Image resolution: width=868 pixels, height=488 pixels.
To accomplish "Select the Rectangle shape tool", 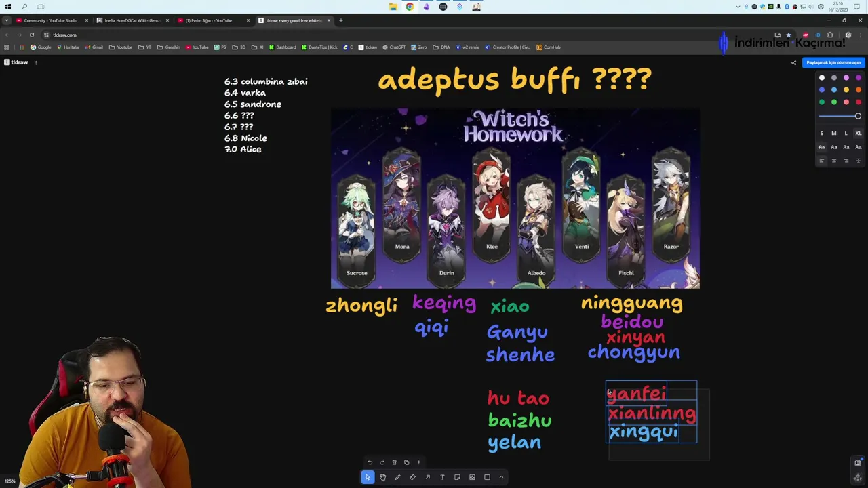I will pyautogui.click(x=487, y=477).
